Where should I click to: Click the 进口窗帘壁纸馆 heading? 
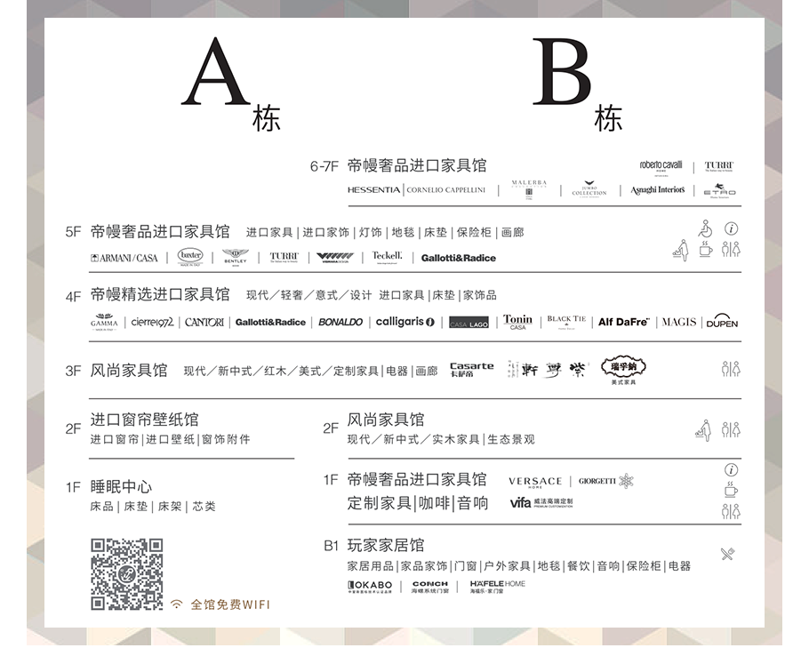tap(144, 420)
